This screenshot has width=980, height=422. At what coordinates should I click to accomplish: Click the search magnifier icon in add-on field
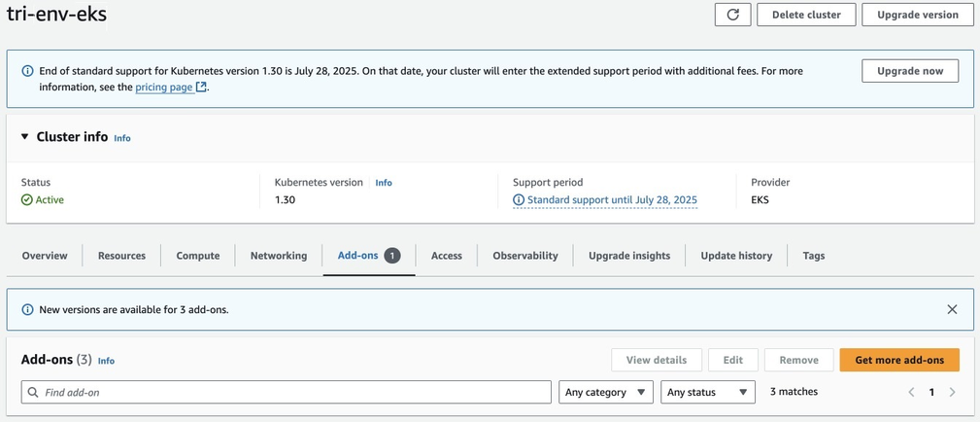coord(34,392)
